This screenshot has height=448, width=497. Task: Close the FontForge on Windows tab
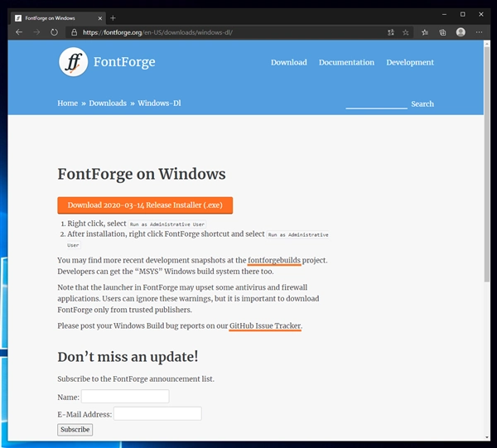tap(100, 18)
